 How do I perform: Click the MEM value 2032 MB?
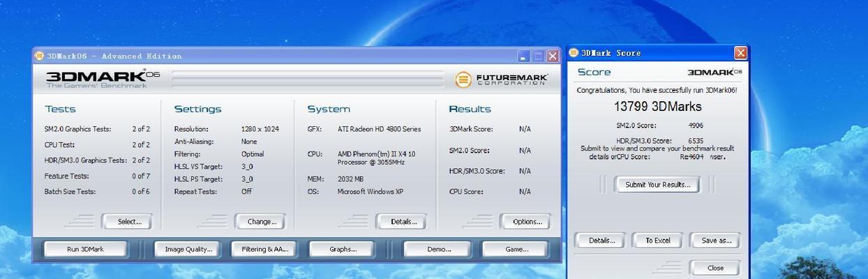point(350,179)
